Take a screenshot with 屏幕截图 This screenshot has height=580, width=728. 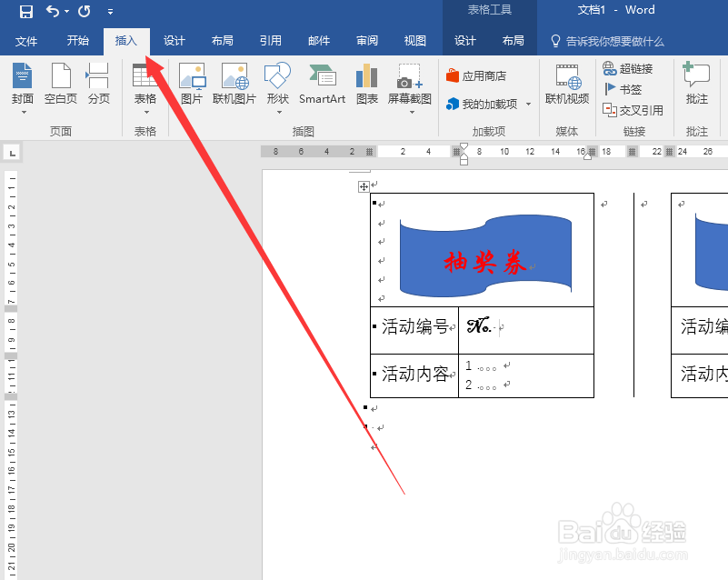(410, 84)
